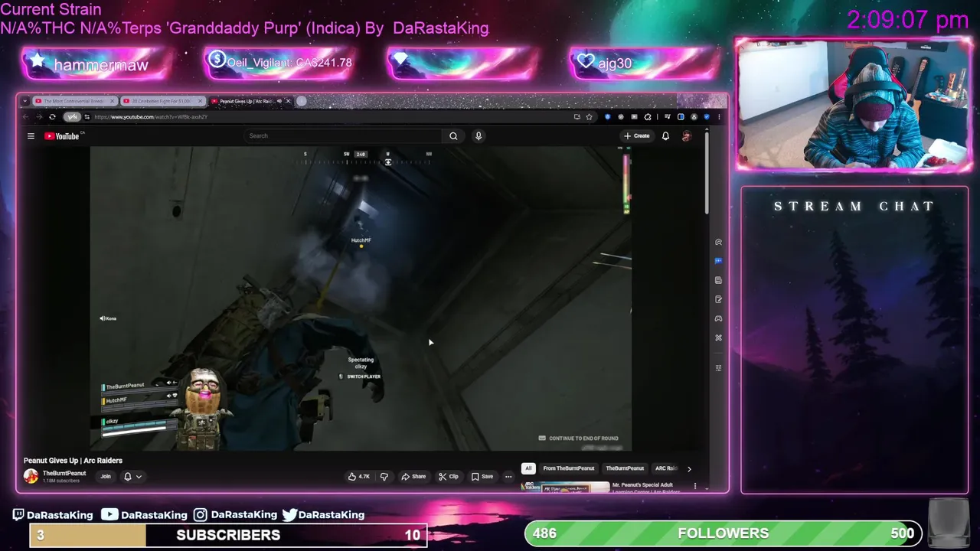Open the YouTube hamburger guide menu
980x551 pixels.
(x=31, y=136)
